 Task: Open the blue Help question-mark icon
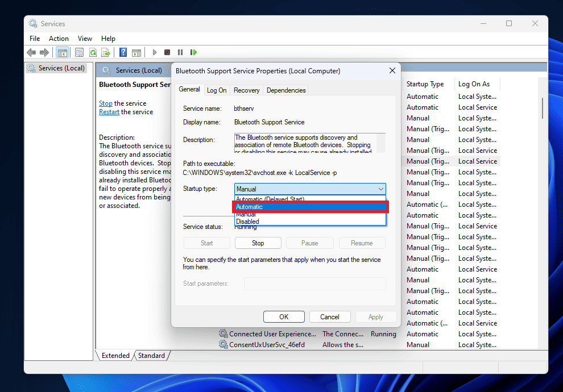(123, 53)
